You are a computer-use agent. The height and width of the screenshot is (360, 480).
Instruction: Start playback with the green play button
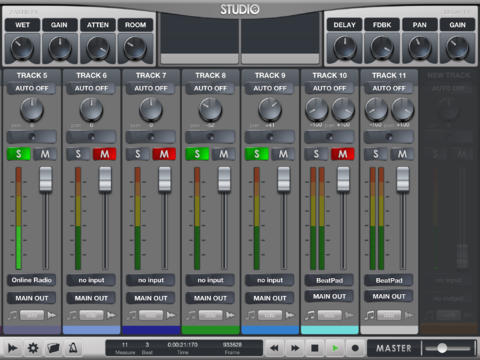335,348
